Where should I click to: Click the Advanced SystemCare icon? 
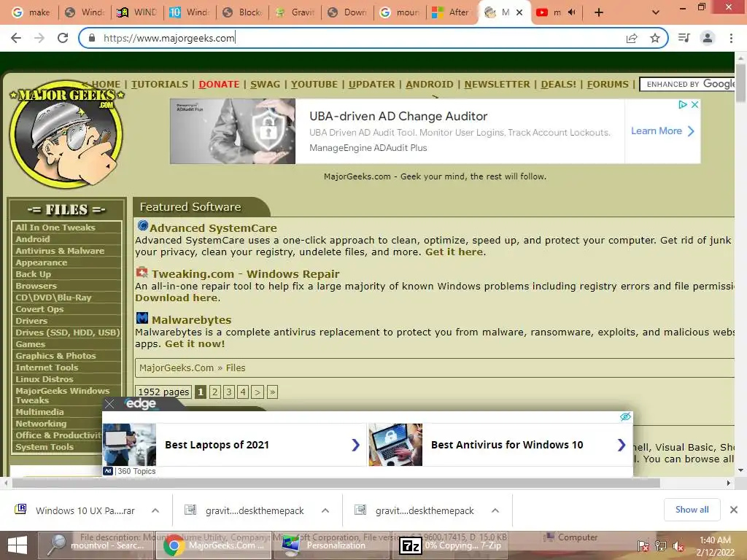click(142, 225)
